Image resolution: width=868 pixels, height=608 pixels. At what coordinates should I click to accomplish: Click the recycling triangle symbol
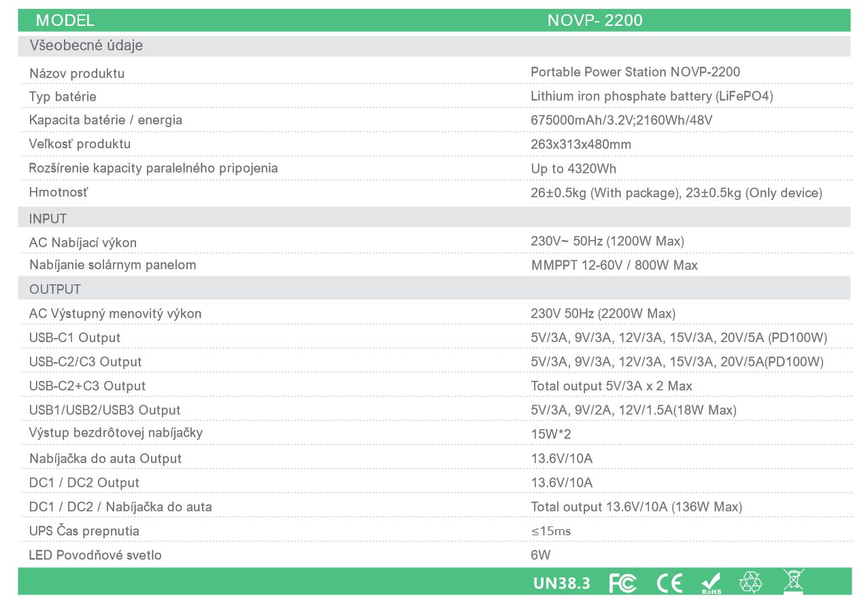751,582
